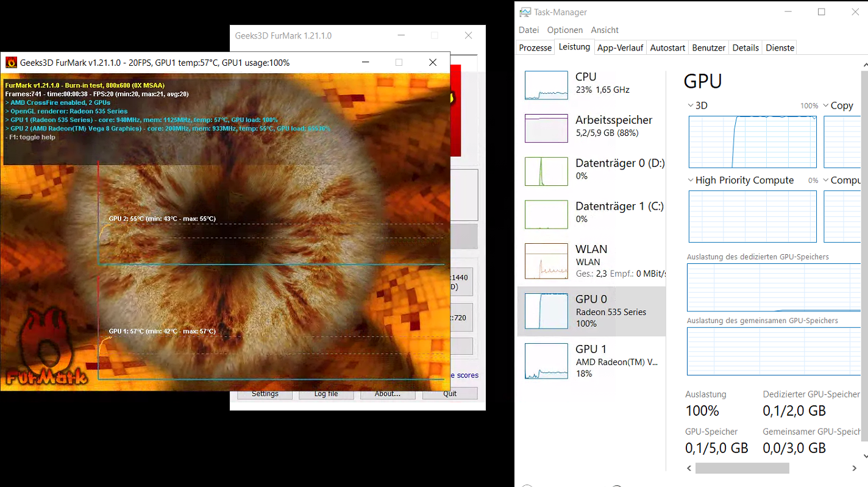This screenshot has width=868, height=487.
Task: Select the CPU graph thumbnail in the sidebar
Action: [x=546, y=85]
